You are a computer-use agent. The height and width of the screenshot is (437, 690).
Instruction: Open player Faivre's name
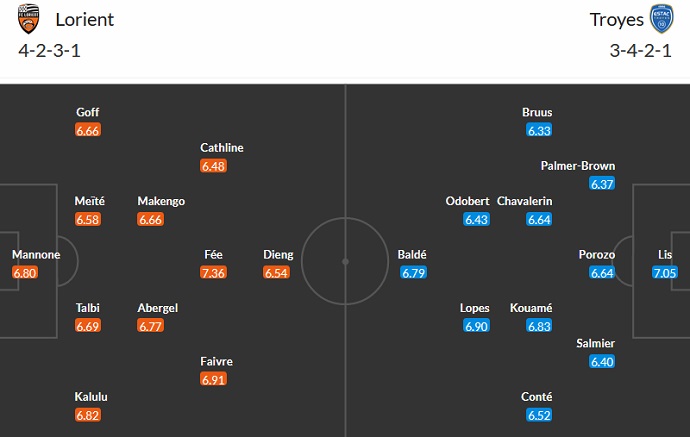coord(214,362)
